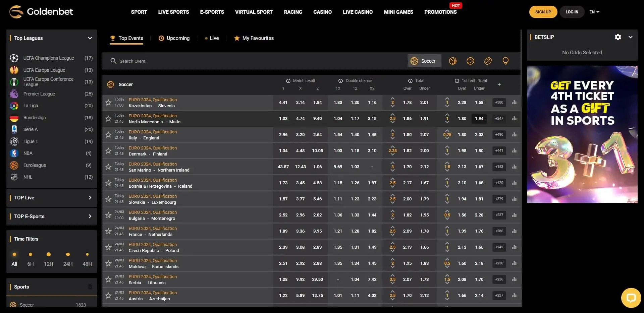
Task: Open the LIVE CASINO menu item
Action: [358, 12]
